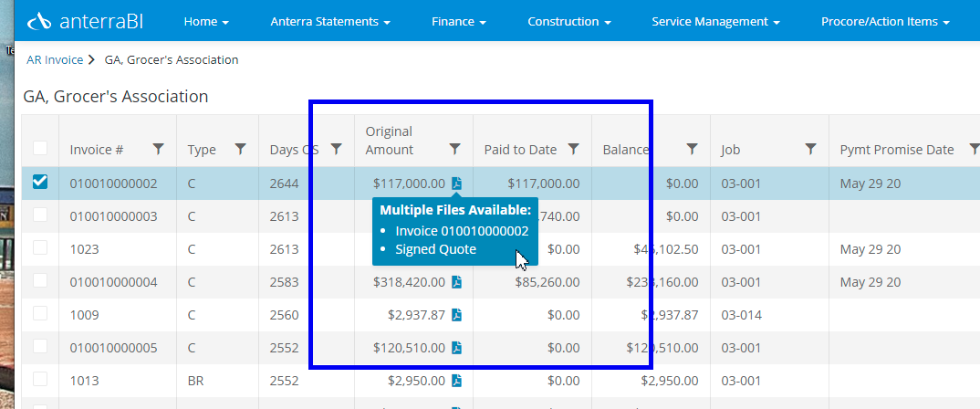Filter the Type column
This screenshot has height=409, width=980.
click(240, 149)
